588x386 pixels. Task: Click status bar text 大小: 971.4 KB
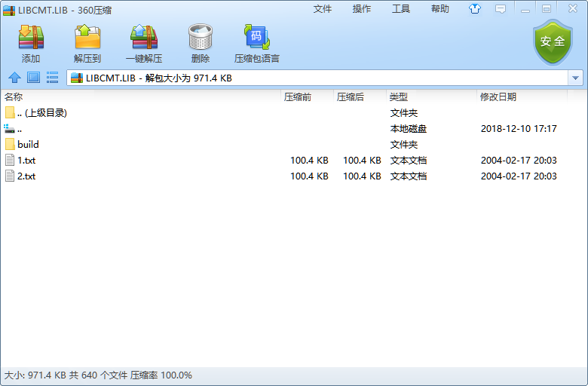coord(35,375)
